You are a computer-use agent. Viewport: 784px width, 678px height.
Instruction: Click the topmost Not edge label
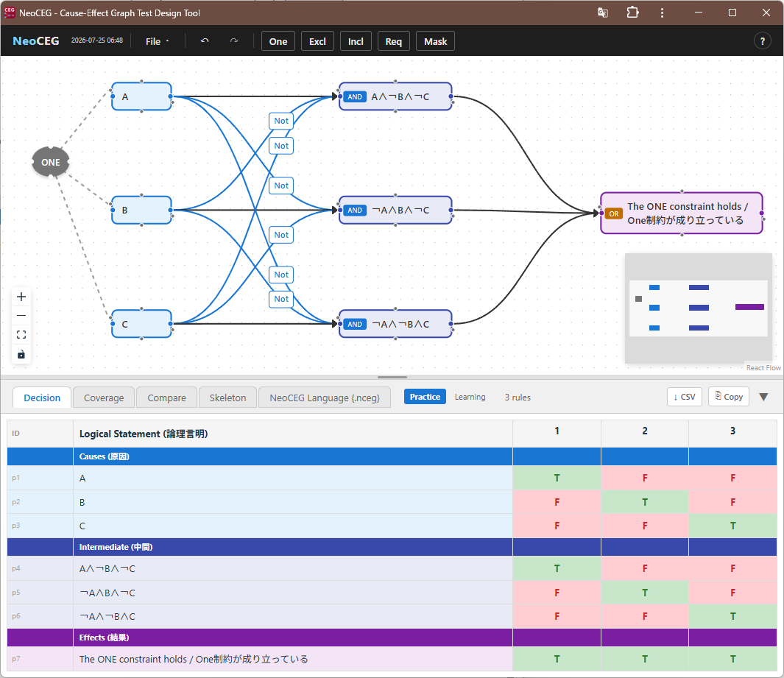click(281, 121)
